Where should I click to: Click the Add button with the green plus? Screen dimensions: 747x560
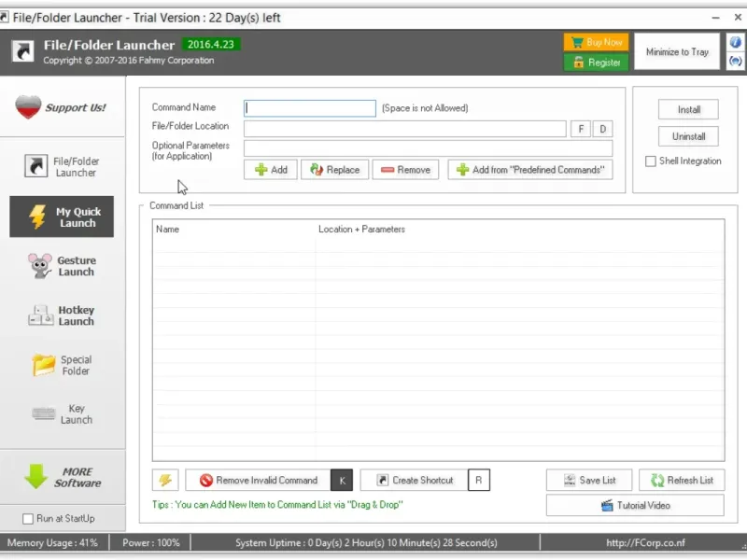point(271,170)
